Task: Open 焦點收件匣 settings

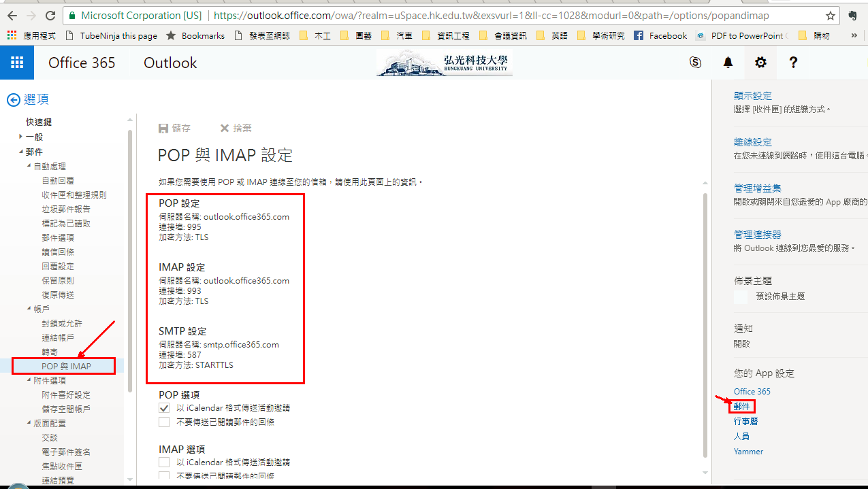Action: point(62,466)
